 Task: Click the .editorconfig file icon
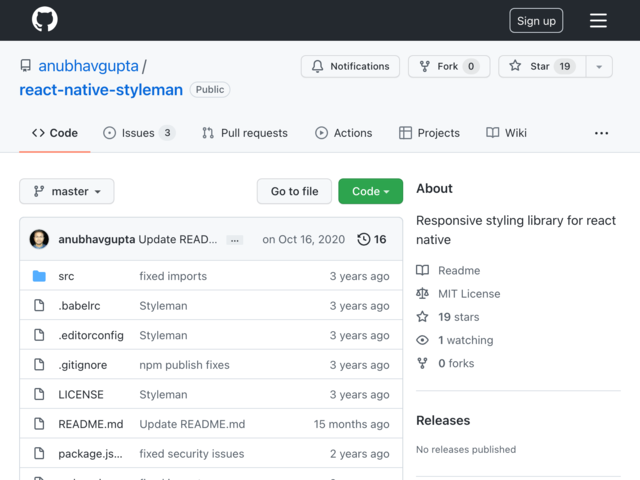pos(39,335)
